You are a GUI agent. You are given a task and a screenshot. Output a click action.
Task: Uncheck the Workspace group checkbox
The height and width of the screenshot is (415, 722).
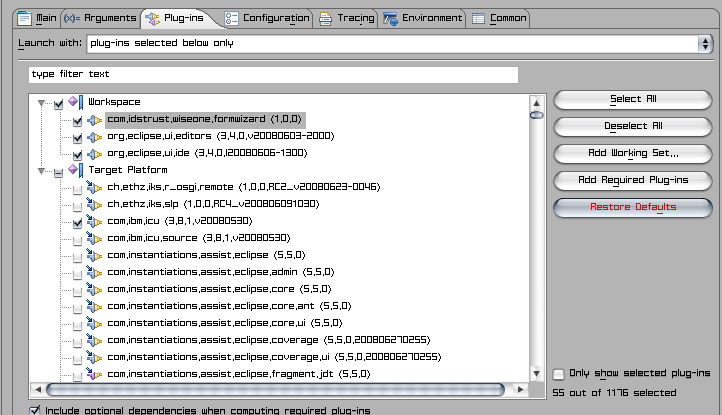pos(58,105)
